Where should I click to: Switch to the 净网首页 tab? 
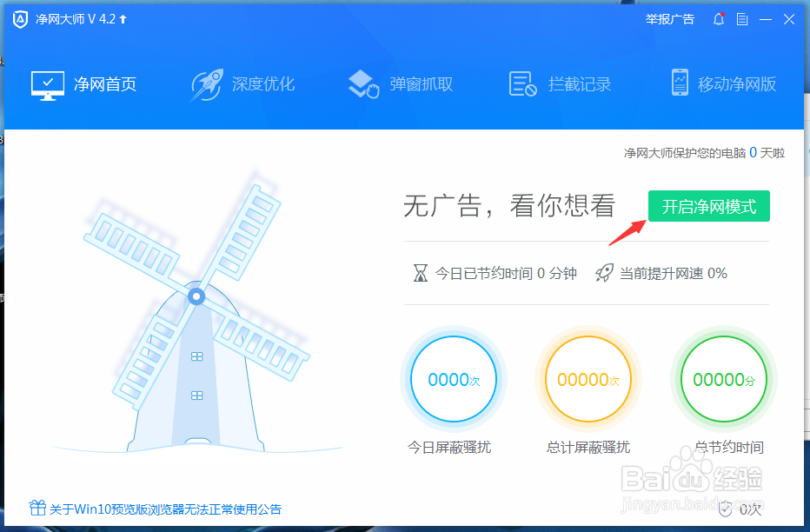(84, 84)
